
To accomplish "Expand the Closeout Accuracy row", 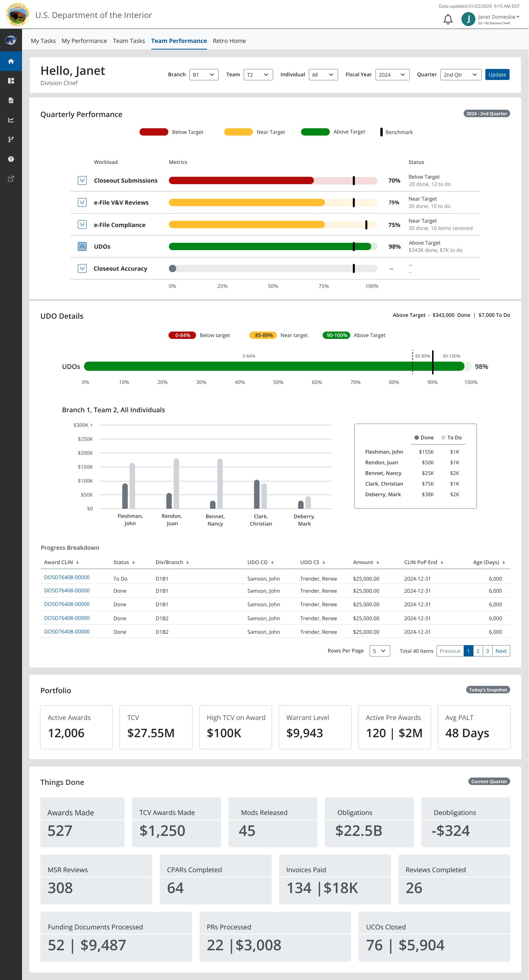I will pos(82,268).
